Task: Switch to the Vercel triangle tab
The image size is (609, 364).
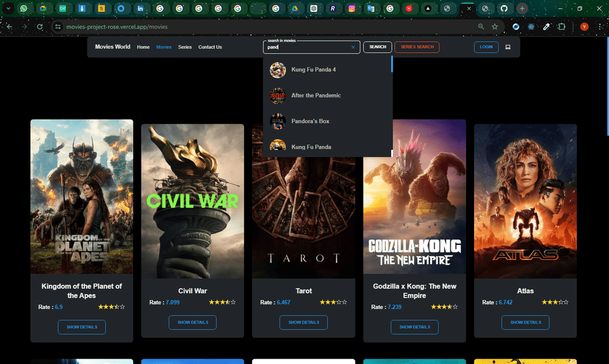Action: (428, 8)
